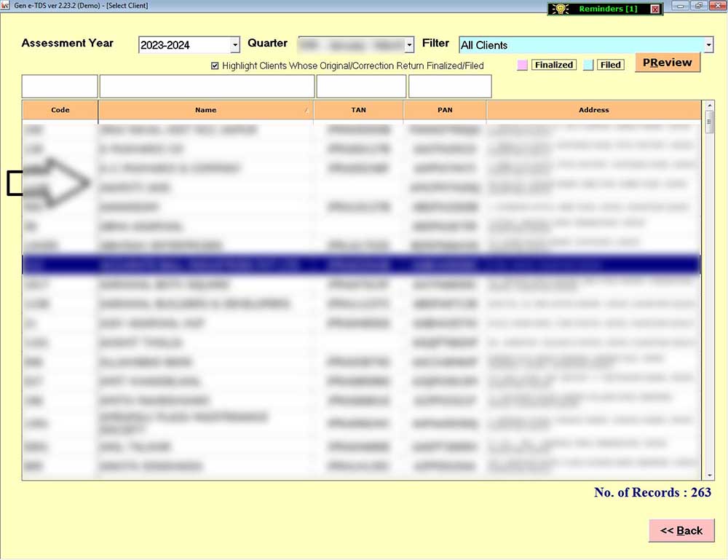Click the light blue Filed color swatch
Image resolution: width=728 pixels, height=560 pixels.
588,65
